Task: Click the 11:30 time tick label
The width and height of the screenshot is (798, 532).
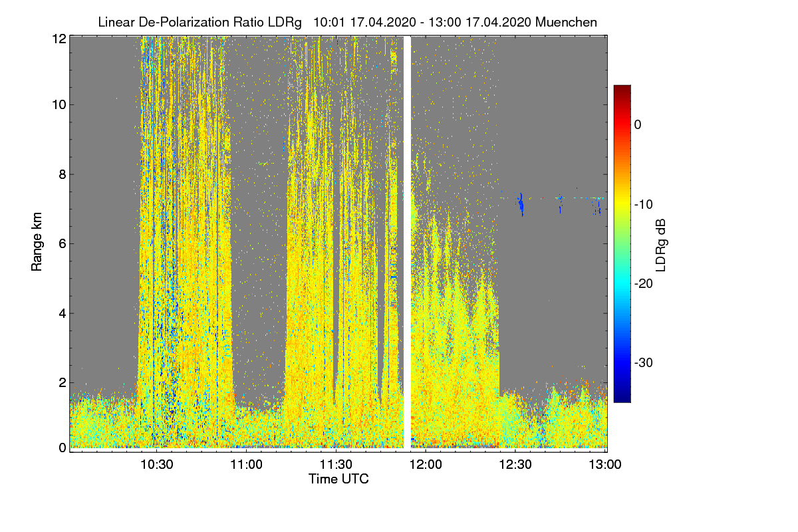Action: [x=336, y=465]
